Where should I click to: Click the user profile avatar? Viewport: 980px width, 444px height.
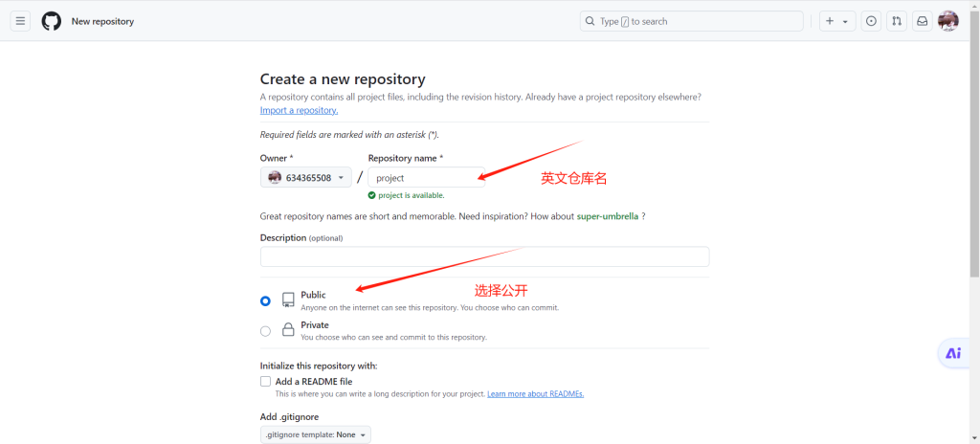(x=947, y=21)
